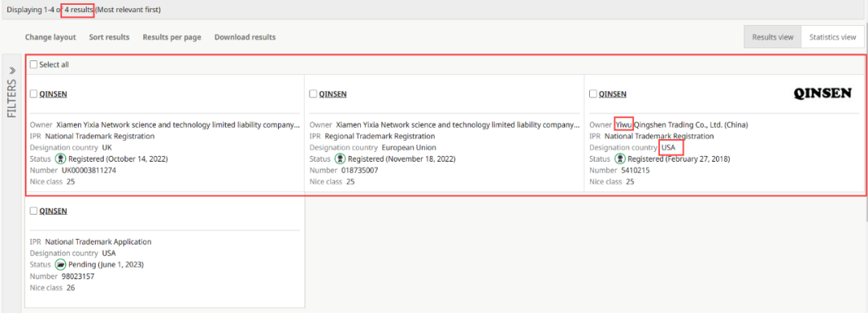Select the Yiwu Qingshen QINSEN result checkbox
This screenshot has width=868, height=313.
[x=593, y=93]
